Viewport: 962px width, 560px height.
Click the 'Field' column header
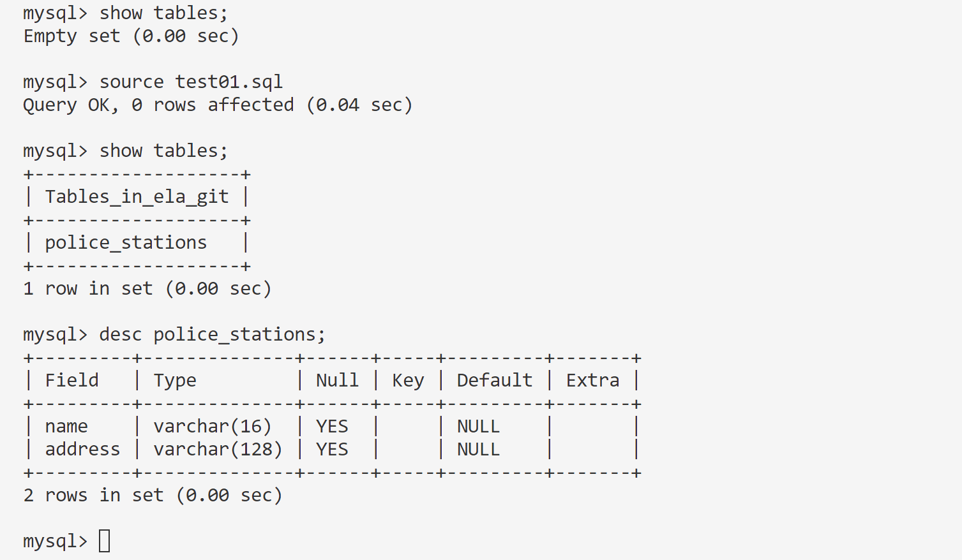pyautogui.click(x=71, y=380)
